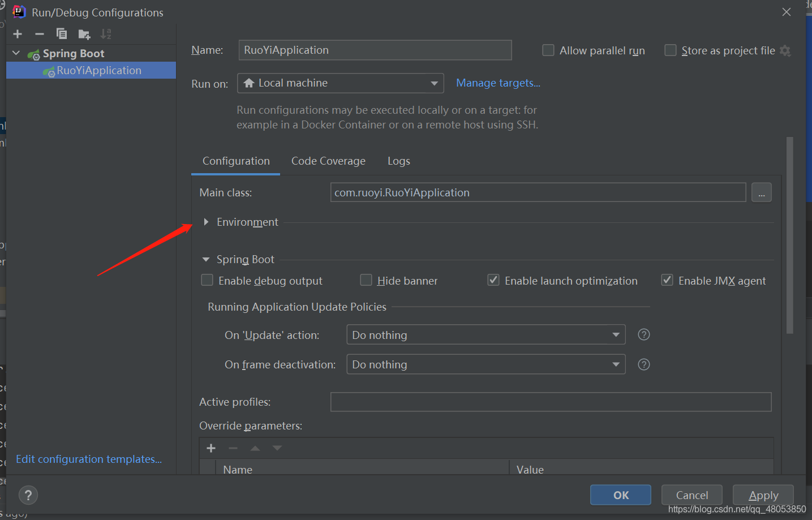Open the Run on target dropdown
The height and width of the screenshot is (520, 812).
point(433,83)
